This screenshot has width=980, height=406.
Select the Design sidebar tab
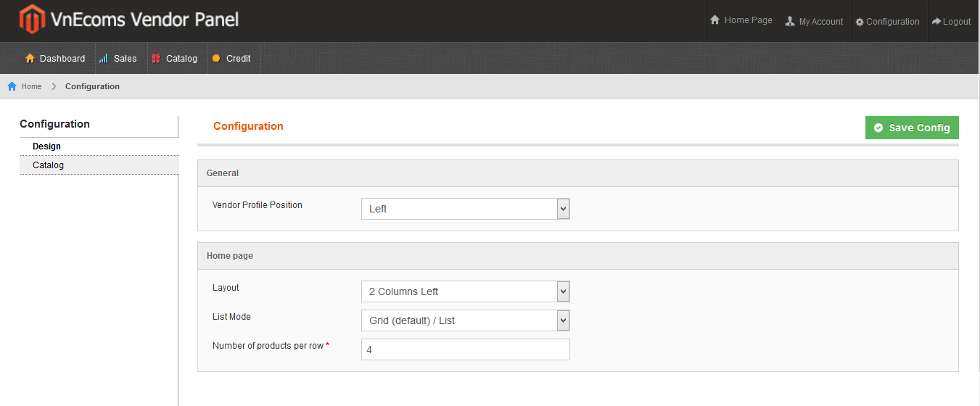click(x=99, y=146)
